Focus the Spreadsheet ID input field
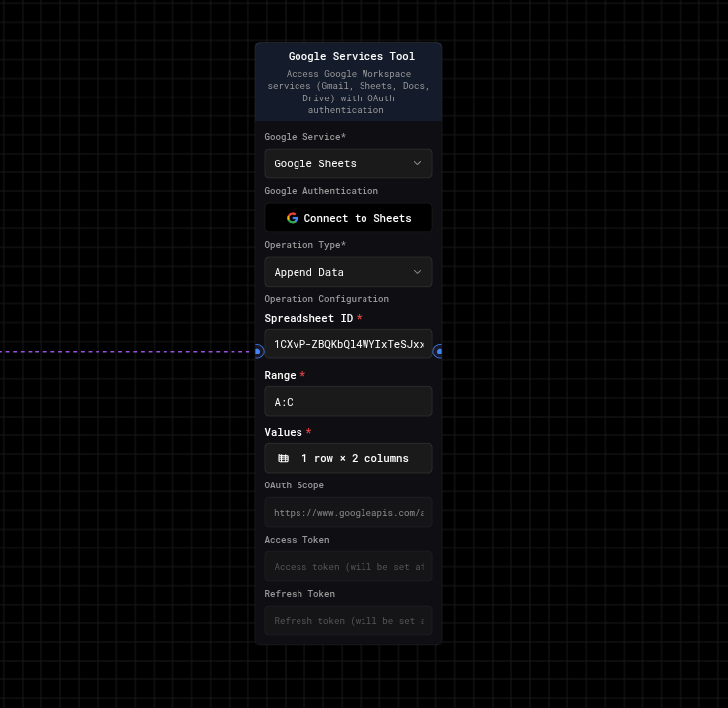728x708 pixels. (x=348, y=344)
